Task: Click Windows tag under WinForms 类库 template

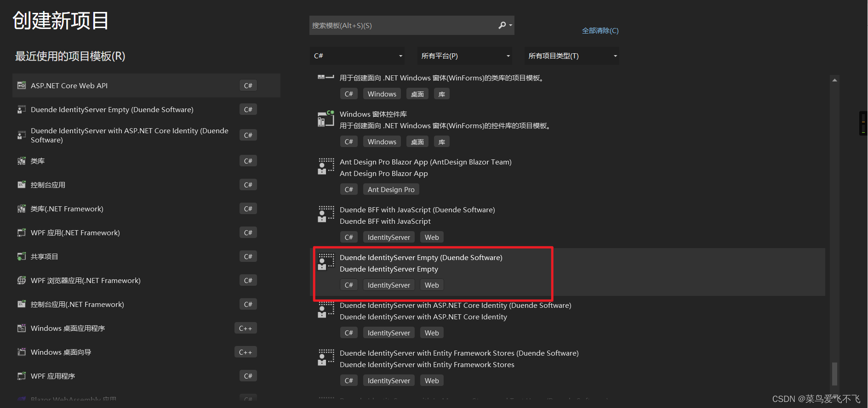Action: point(382,94)
